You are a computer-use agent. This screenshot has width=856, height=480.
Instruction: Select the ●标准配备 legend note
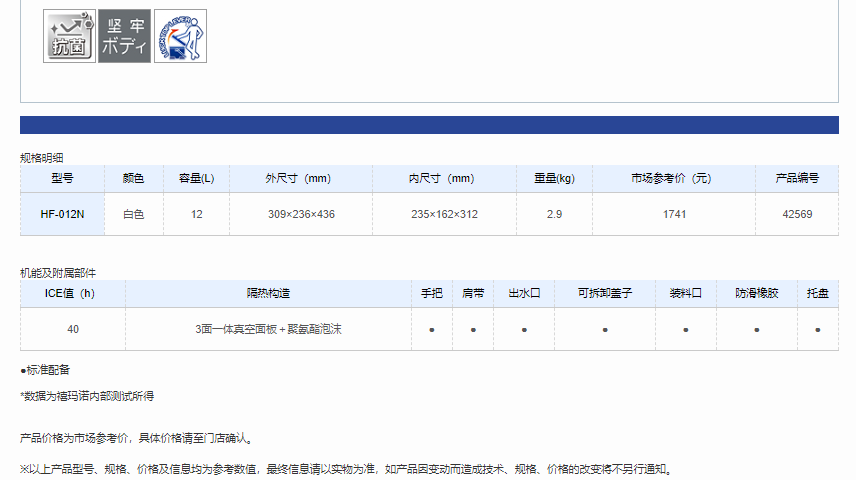point(45,370)
